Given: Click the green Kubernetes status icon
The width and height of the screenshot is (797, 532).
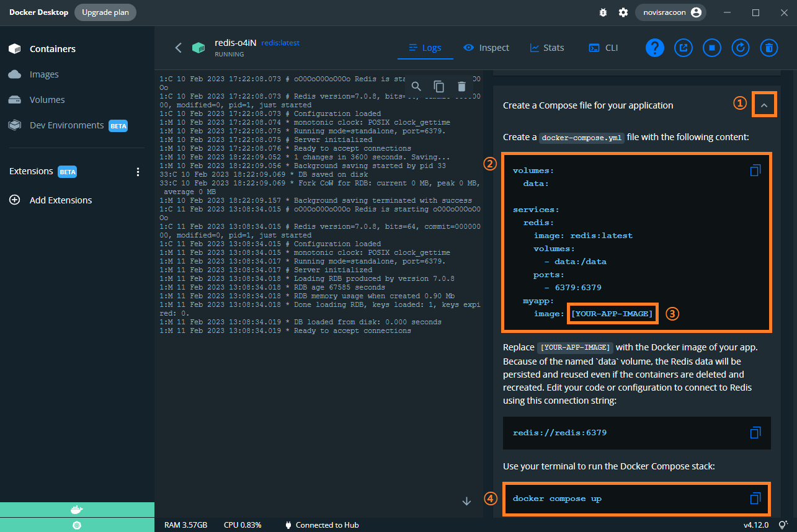Looking at the screenshot, I should (77, 525).
